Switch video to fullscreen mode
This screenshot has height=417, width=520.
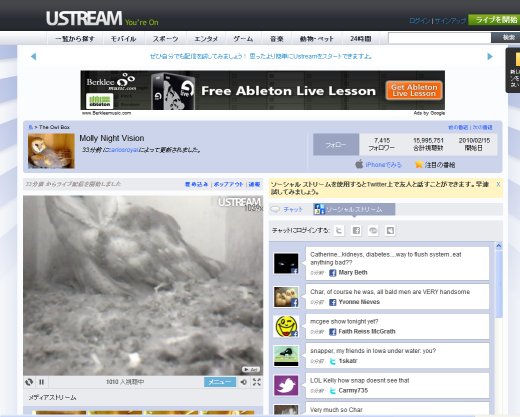257,382
